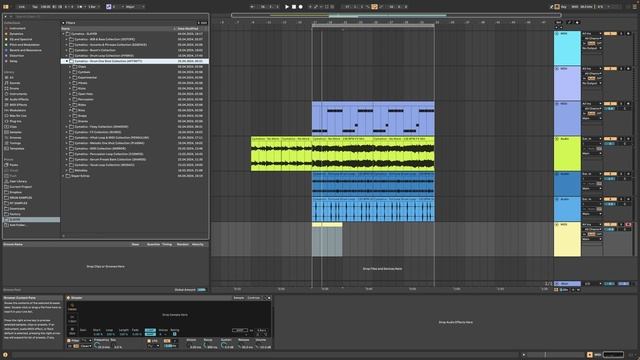The height and width of the screenshot is (360, 640).
Task: Click the Link button
Action: 22,7
